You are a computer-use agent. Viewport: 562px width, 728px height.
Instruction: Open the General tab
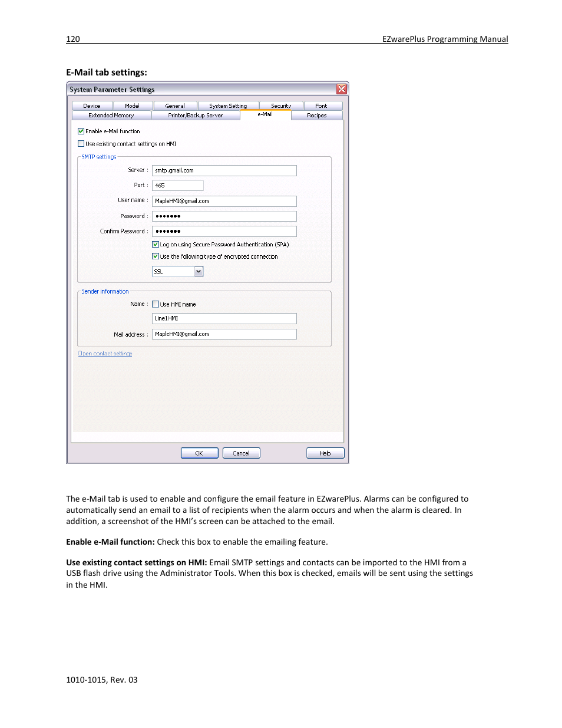[175, 106]
